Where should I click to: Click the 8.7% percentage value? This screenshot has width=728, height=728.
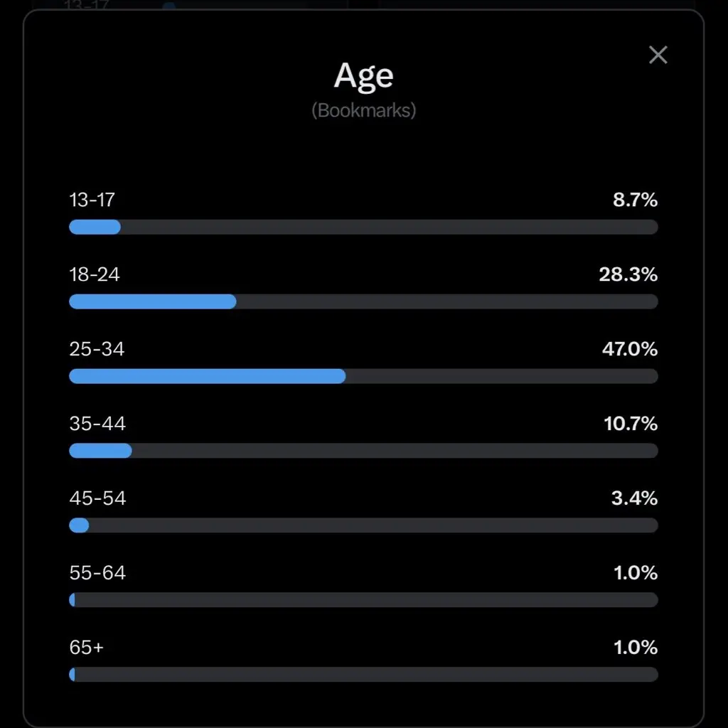tap(635, 200)
